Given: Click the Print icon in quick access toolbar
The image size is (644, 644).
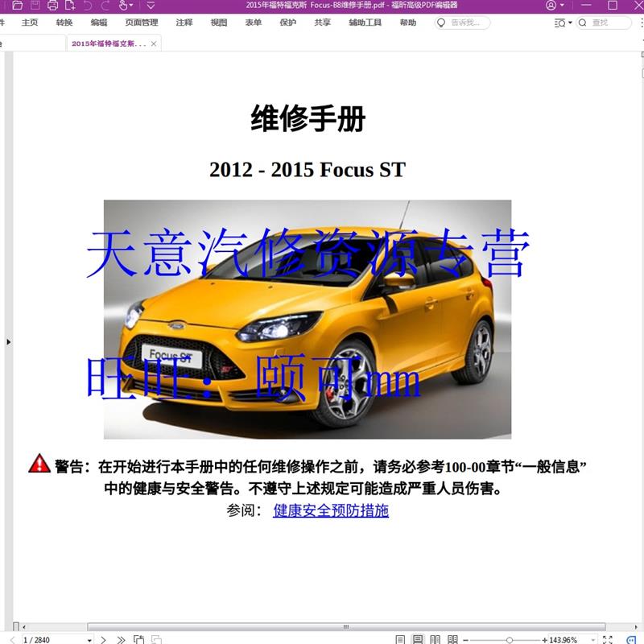Looking at the screenshot, I should coord(52,6).
